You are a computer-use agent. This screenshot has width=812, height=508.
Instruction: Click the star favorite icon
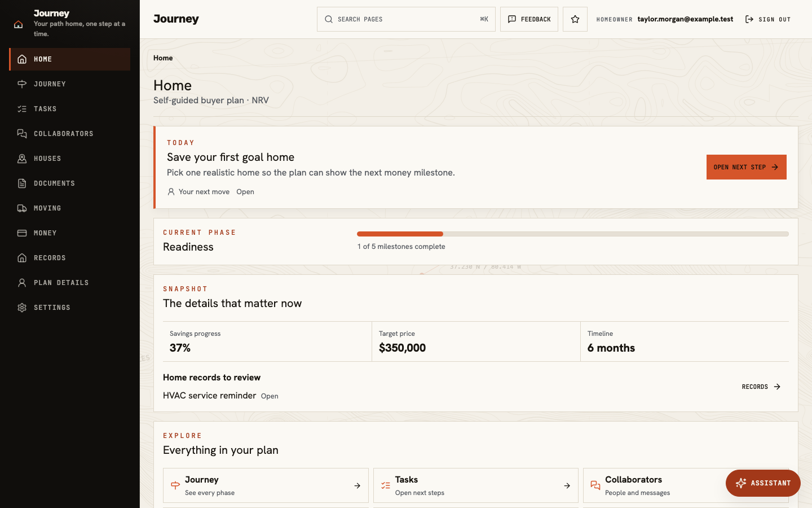coord(575,19)
